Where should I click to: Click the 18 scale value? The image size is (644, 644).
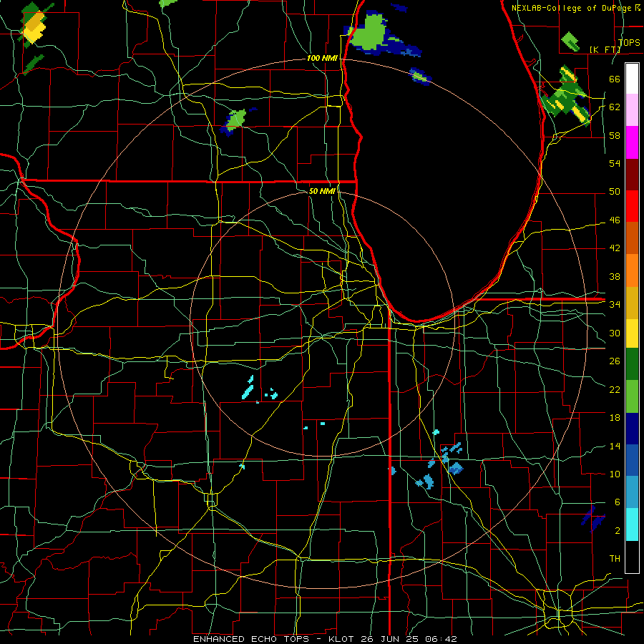[615, 418]
